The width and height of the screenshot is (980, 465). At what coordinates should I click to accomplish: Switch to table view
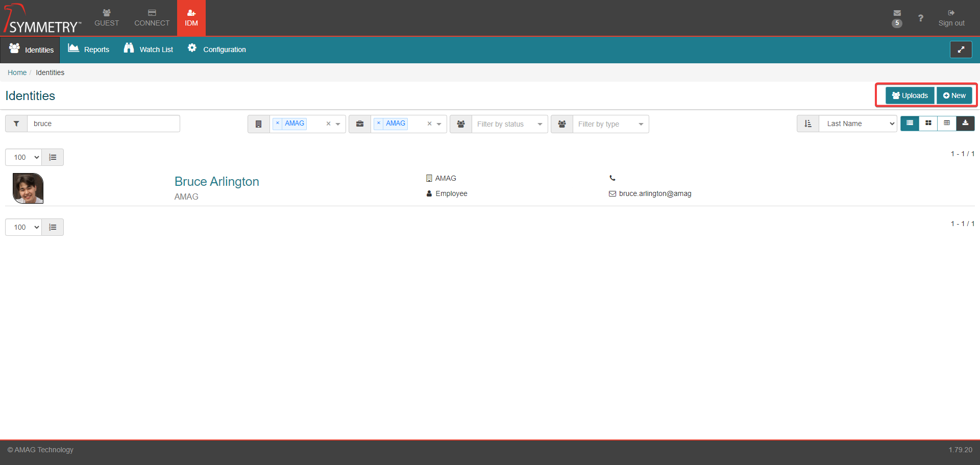pos(947,124)
